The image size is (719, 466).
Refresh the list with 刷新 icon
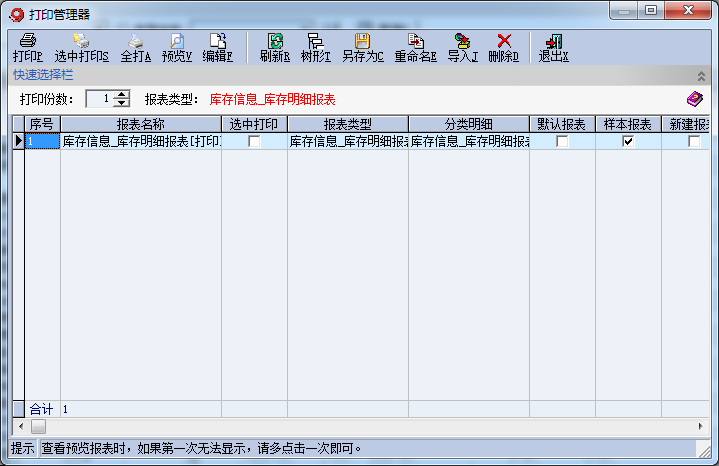pyautogui.click(x=274, y=41)
